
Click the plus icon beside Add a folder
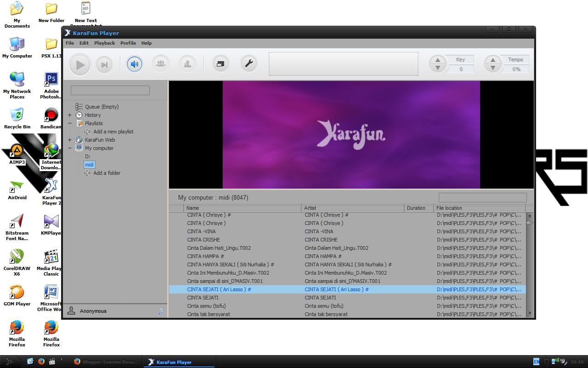87,173
